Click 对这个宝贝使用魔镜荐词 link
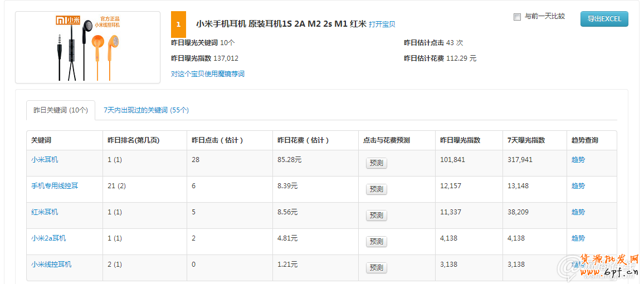The height and width of the screenshot is (284, 644). coord(207,74)
